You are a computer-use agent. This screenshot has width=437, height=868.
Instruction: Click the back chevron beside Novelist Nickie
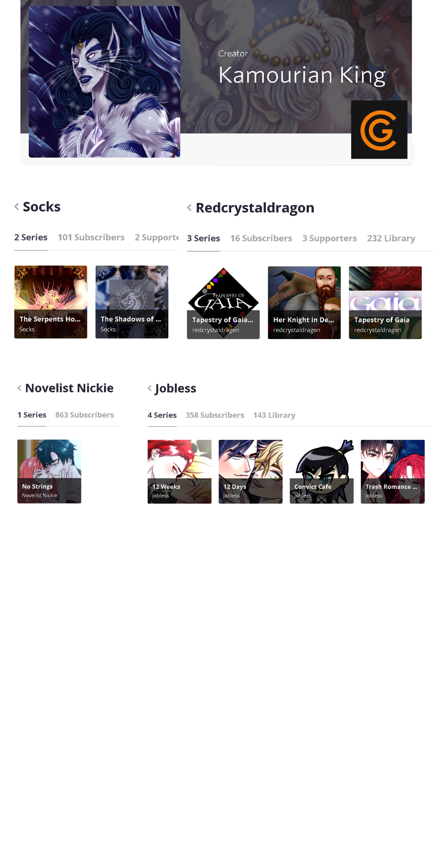click(20, 388)
